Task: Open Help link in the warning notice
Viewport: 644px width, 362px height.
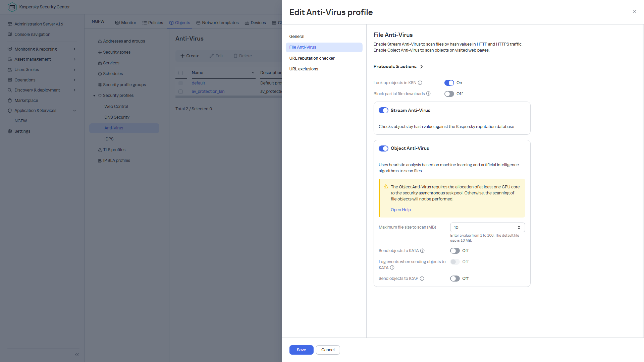Action: (400, 210)
